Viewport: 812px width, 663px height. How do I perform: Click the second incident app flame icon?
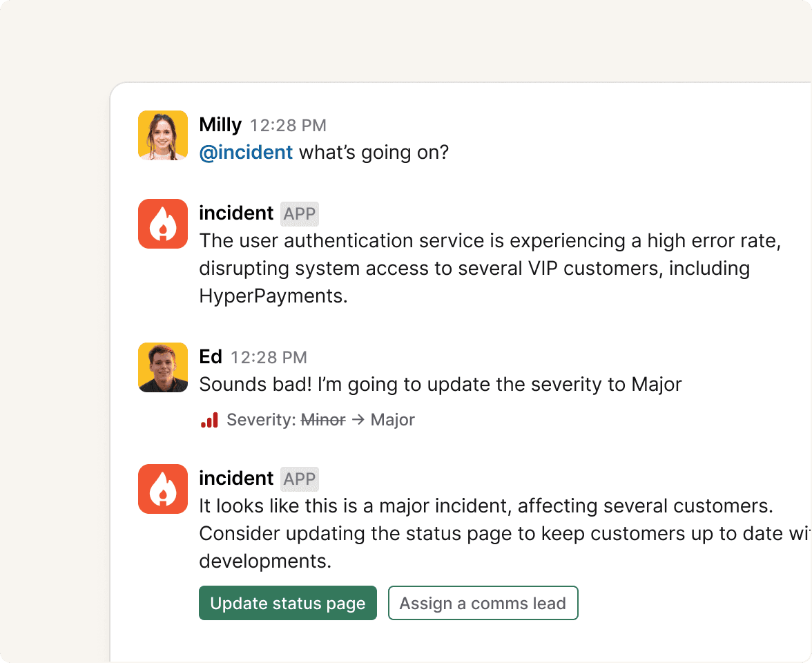(x=163, y=488)
